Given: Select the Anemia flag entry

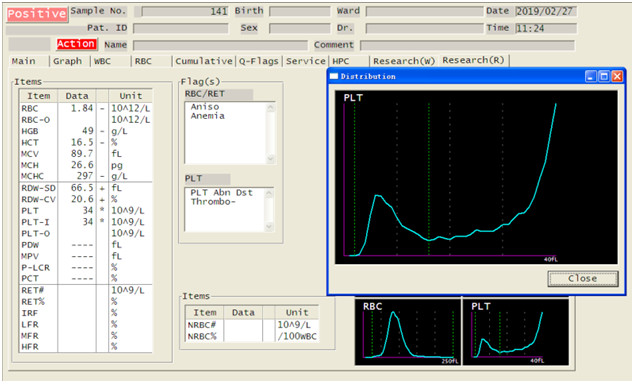Looking at the screenshot, I should pos(208,116).
